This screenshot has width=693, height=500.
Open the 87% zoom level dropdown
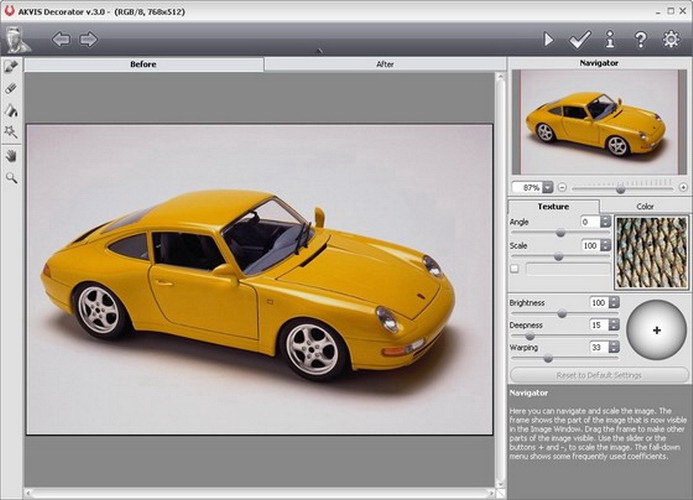tap(548, 187)
